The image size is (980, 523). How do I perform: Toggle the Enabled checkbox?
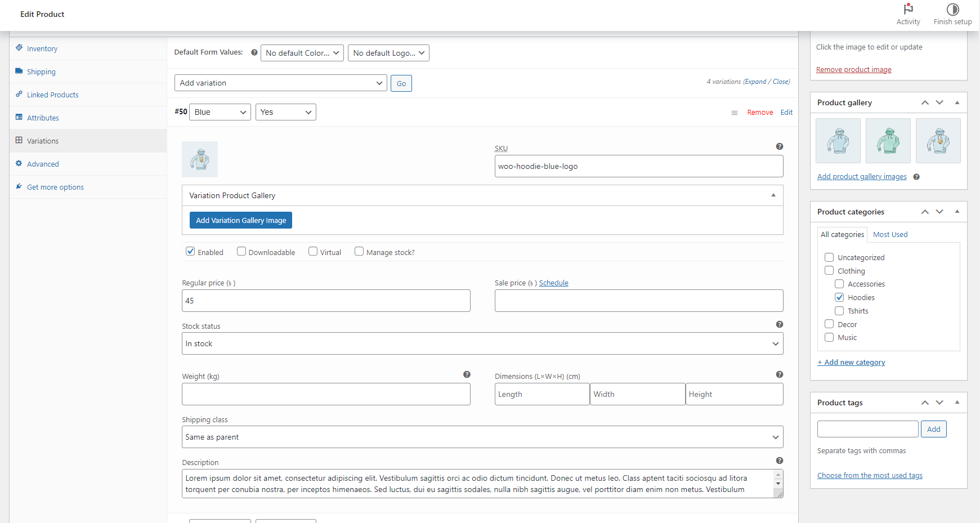190,251
